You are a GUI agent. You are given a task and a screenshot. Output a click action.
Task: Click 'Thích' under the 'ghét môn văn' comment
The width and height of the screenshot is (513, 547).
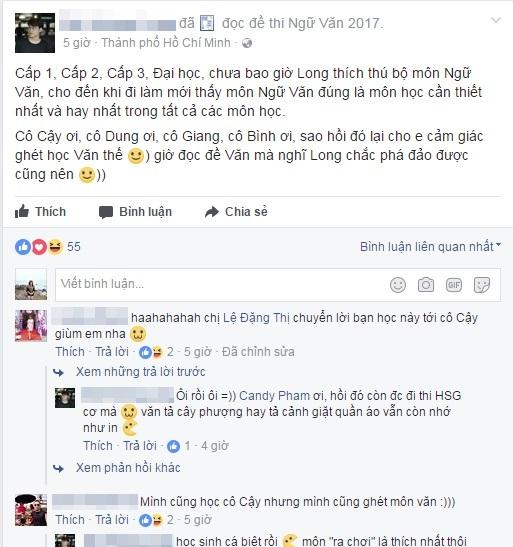tap(70, 520)
